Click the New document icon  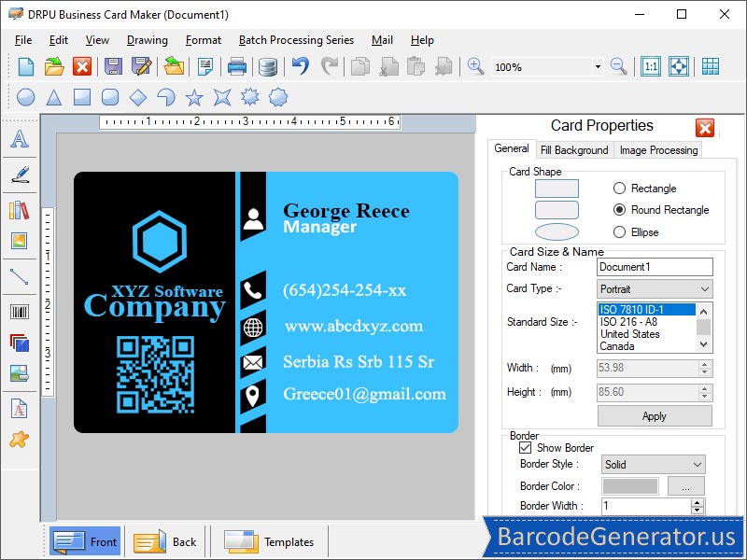click(26, 66)
